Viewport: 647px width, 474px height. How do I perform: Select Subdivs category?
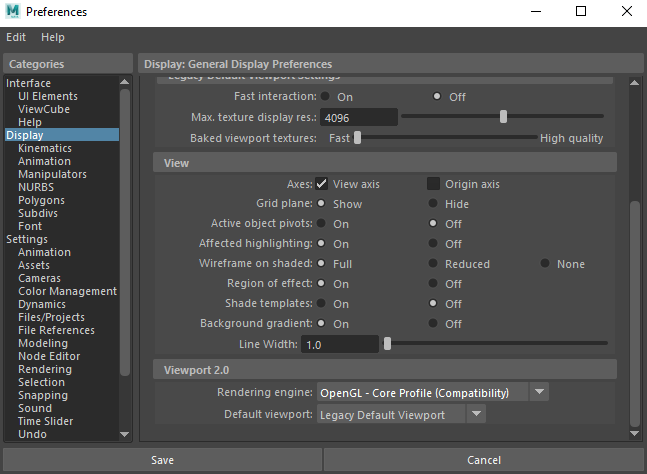pos(38,213)
